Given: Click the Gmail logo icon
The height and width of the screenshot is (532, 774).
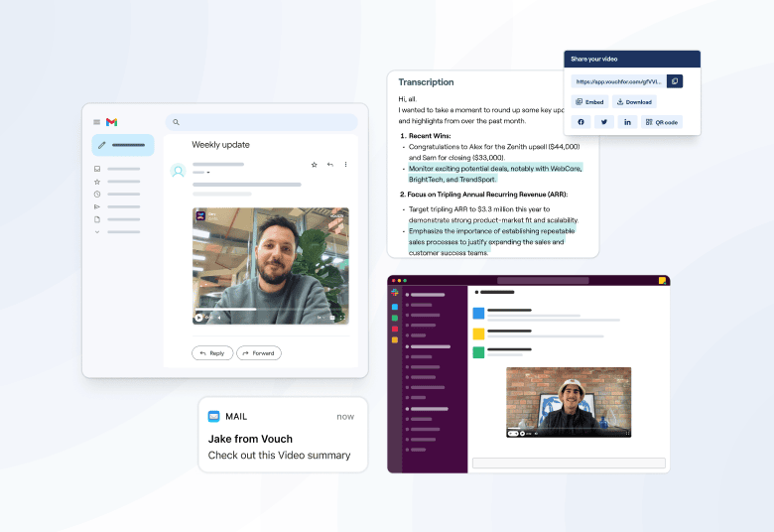Looking at the screenshot, I should tap(111, 122).
